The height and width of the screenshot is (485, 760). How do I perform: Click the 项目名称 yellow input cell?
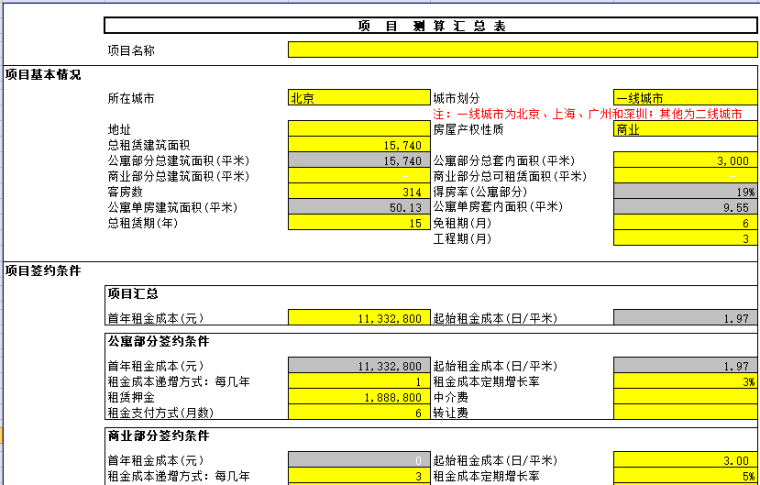(520, 49)
